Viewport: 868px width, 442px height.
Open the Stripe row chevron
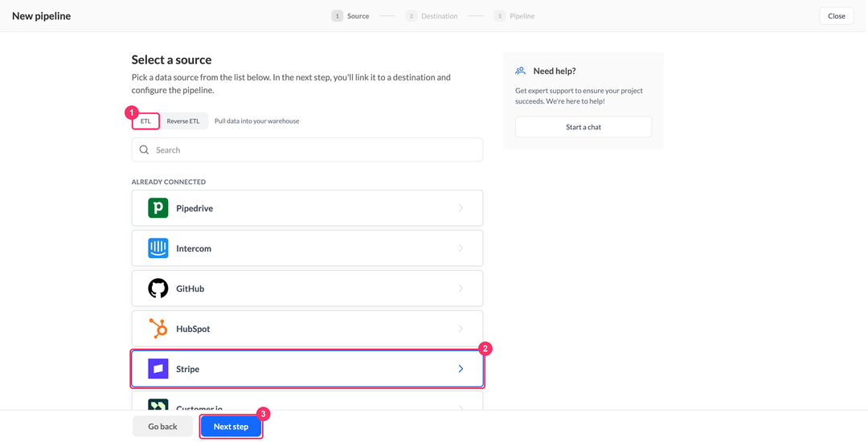pyautogui.click(x=461, y=368)
